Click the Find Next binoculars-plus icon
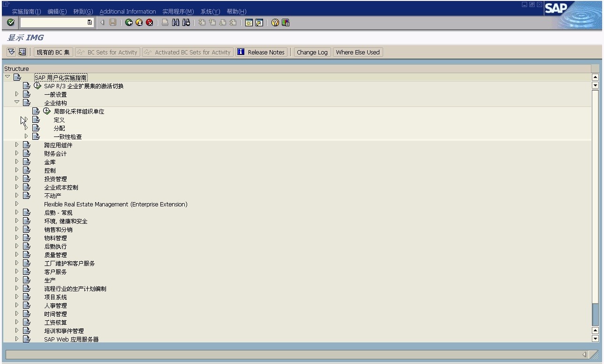604x364 pixels. 186,23
